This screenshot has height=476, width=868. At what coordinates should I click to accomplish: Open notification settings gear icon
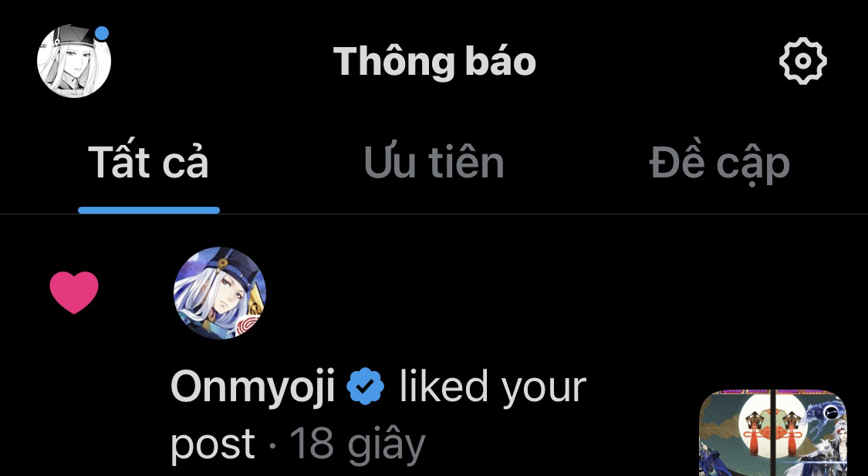(802, 61)
